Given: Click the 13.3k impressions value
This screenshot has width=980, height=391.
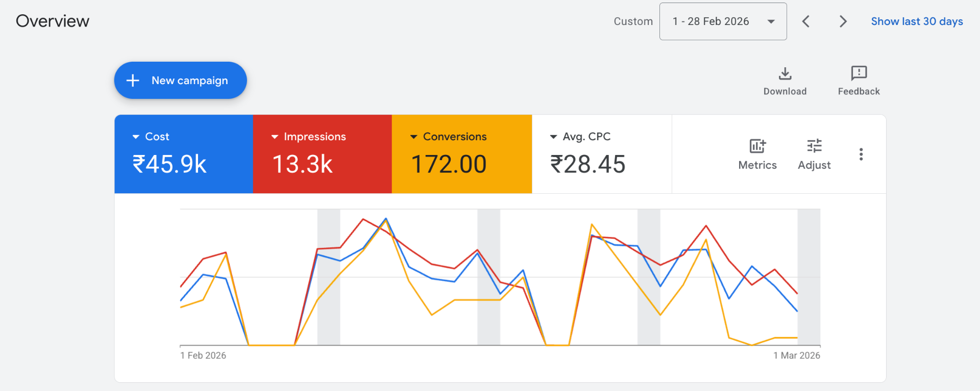Looking at the screenshot, I should pos(302,164).
